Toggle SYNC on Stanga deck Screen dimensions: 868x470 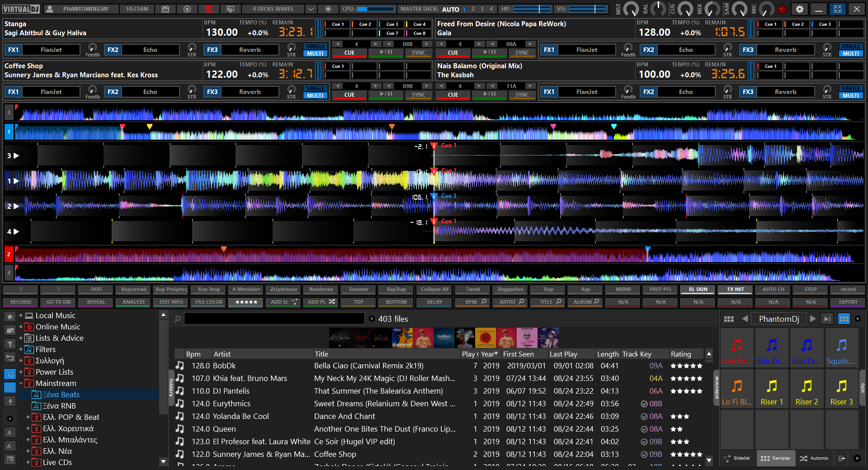418,53
